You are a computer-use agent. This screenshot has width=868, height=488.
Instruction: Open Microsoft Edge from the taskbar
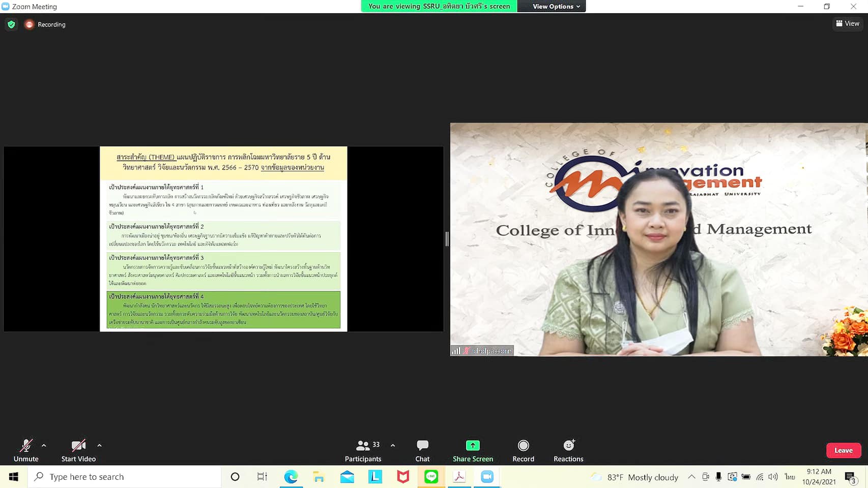[291, 477]
